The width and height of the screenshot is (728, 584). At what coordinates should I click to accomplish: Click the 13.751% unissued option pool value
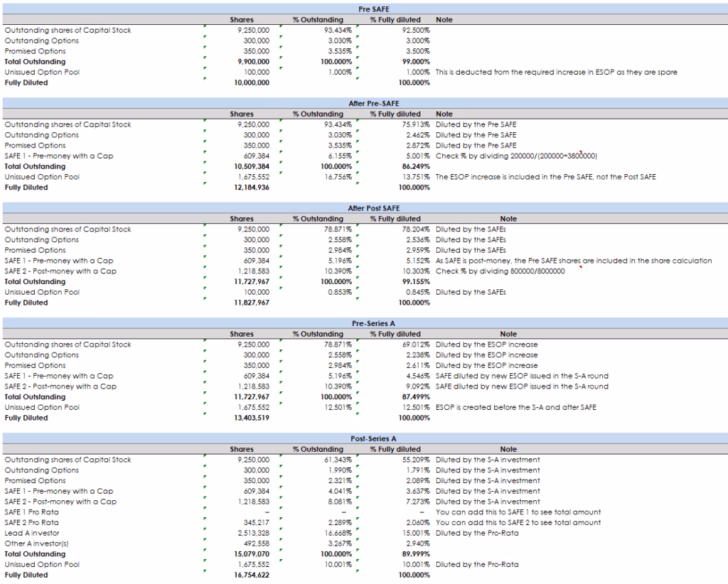click(415, 177)
